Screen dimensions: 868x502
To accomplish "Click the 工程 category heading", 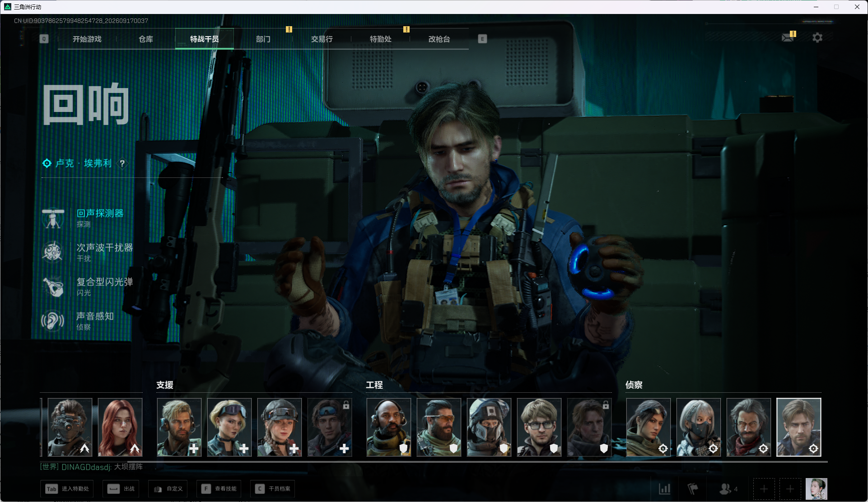I will point(374,385).
